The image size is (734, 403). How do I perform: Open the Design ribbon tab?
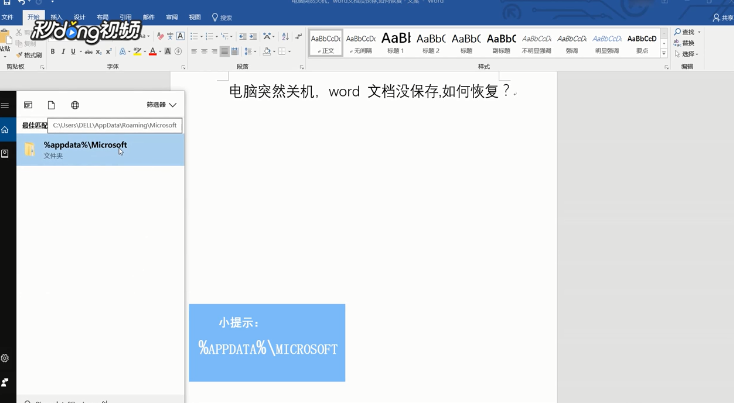79,17
